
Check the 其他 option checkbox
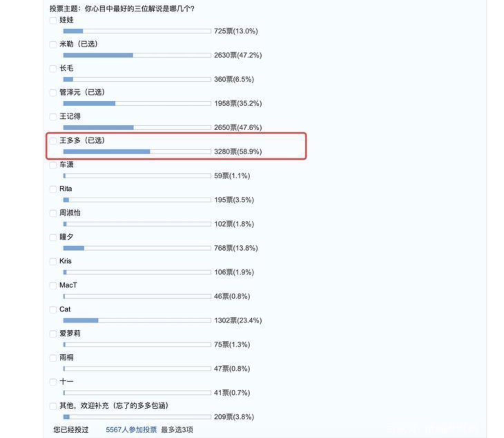tap(53, 406)
